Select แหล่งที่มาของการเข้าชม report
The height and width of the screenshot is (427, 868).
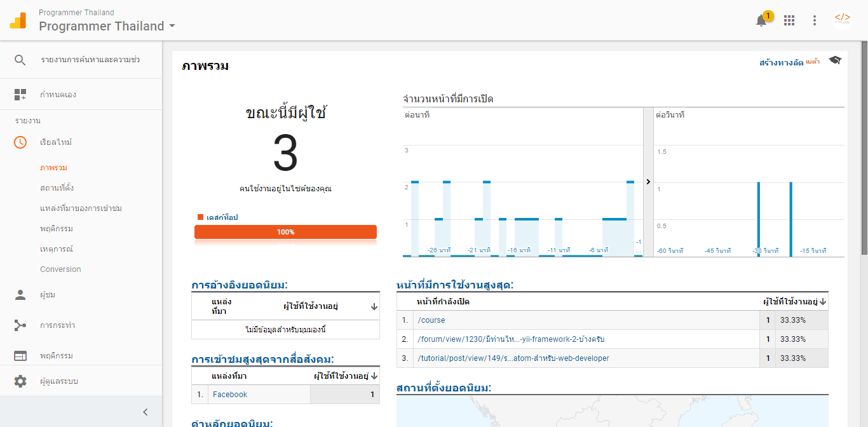pos(81,208)
